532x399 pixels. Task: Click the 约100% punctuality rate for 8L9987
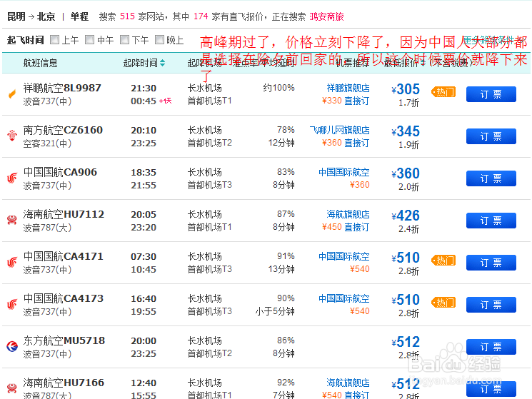point(278,88)
